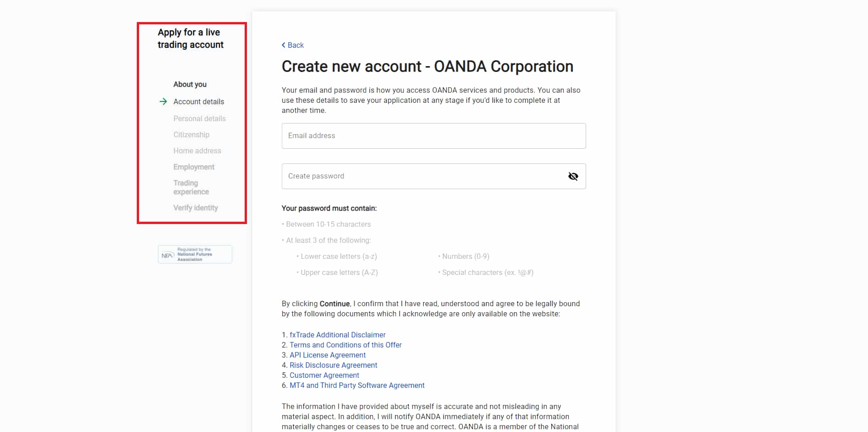868x432 pixels.
Task: Select the green arrow beside Account details
Action: point(163,101)
